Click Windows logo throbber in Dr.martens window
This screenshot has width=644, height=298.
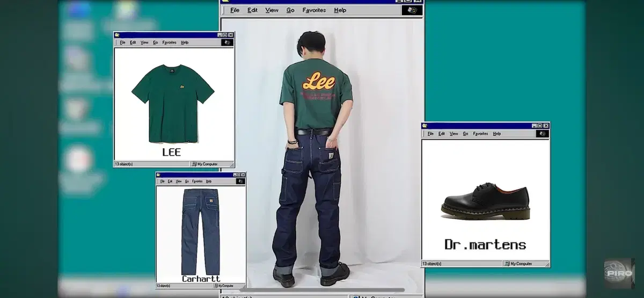coord(542,134)
